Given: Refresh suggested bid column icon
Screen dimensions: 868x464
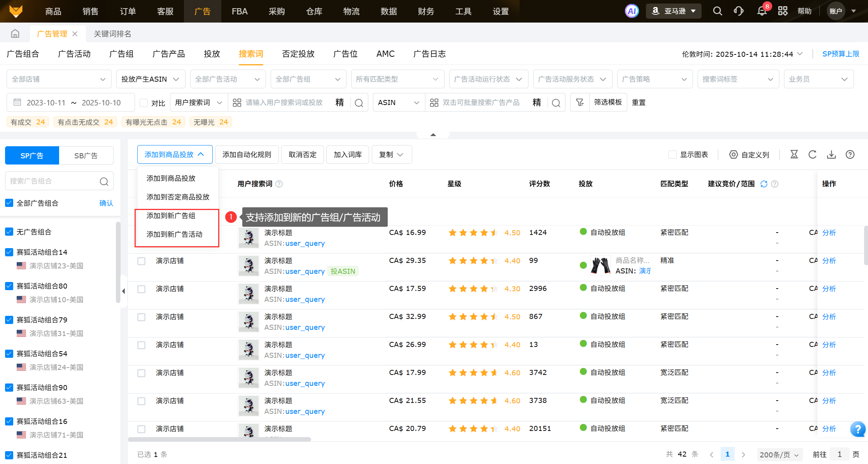Looking at the screenshot, I should point(764,184).
